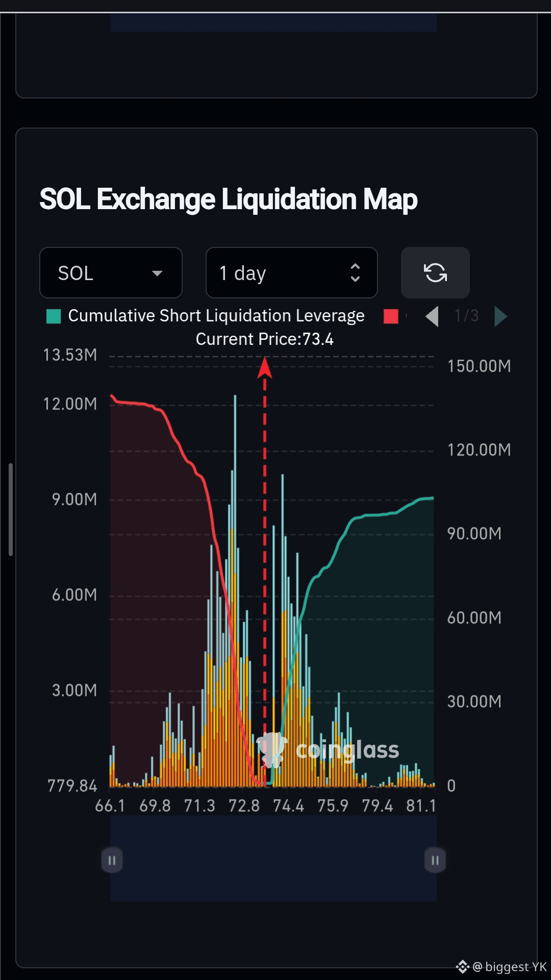Click the 74.4 price axis label

click(288, 806)
